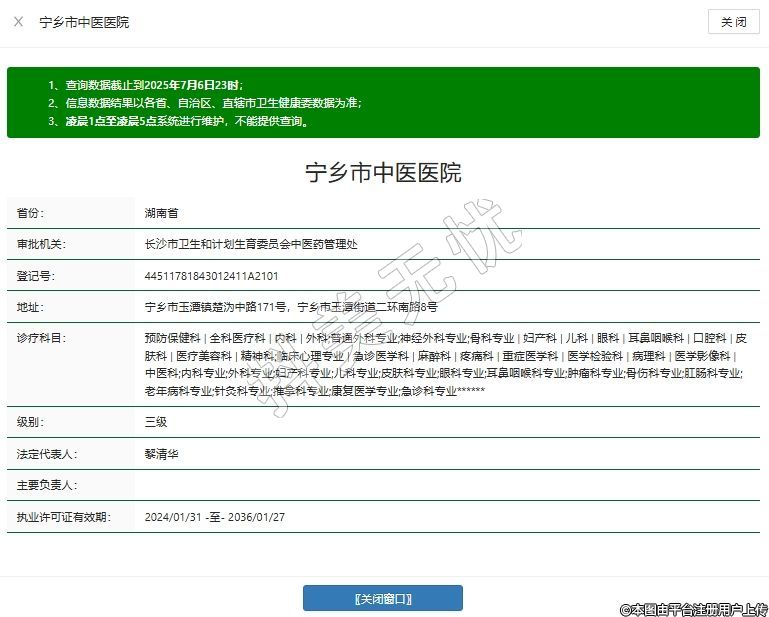
Task: Select the 湖南省 province value
Action: pyautogui.click(x=161, y=213)
